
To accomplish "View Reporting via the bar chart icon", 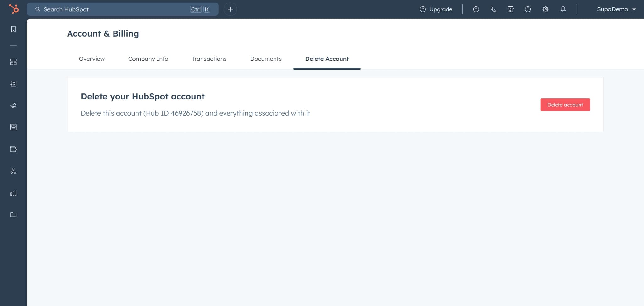I will pyautogui.click(x=13, y=193).
